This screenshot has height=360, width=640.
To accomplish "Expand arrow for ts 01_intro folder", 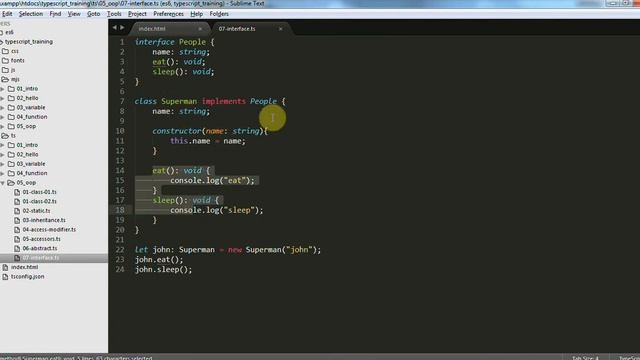I will (x=3, y=145).
